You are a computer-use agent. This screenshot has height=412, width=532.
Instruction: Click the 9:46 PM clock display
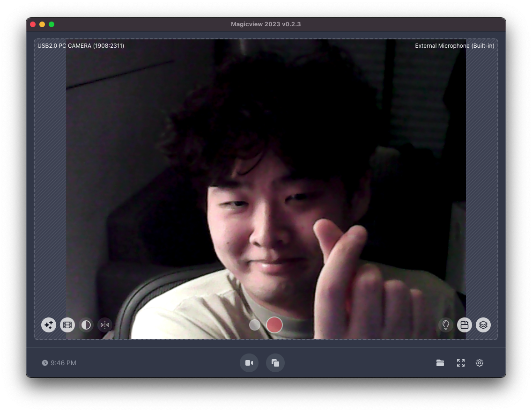click(59, 363)
